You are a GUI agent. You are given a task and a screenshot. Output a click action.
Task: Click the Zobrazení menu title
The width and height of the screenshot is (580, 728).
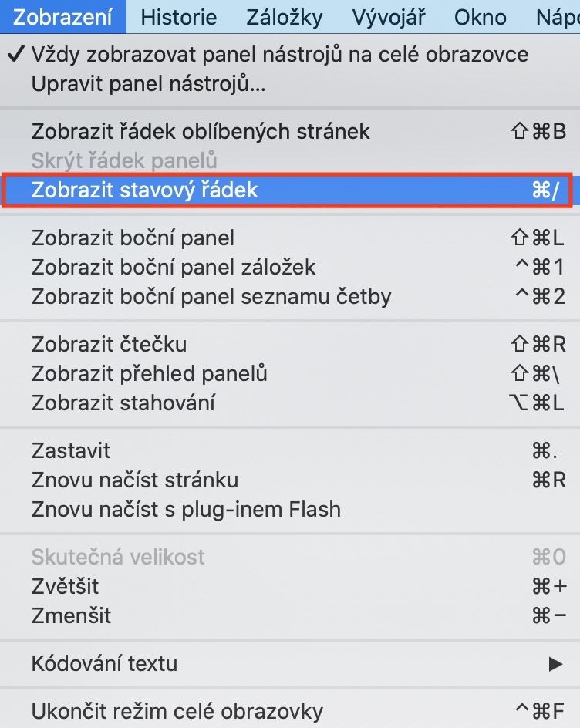click(x=62, y=17)
